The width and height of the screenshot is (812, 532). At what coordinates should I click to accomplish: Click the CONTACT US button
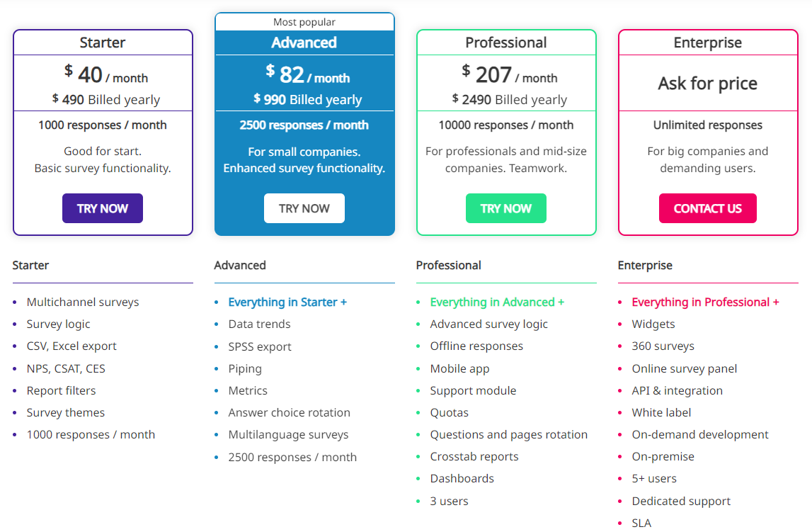[707, 208]
